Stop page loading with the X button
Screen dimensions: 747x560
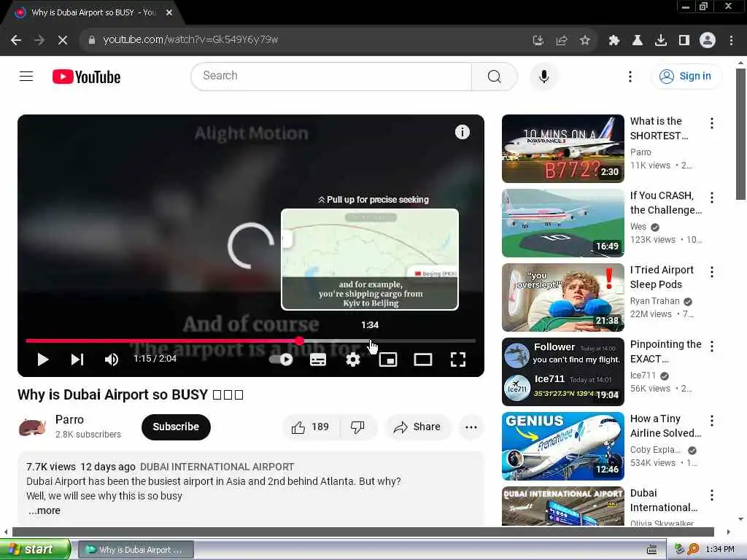pyautogui.click(x=63, y=40)
